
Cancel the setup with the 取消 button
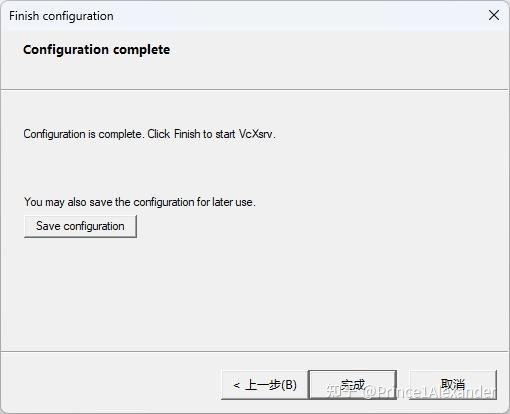453,385
